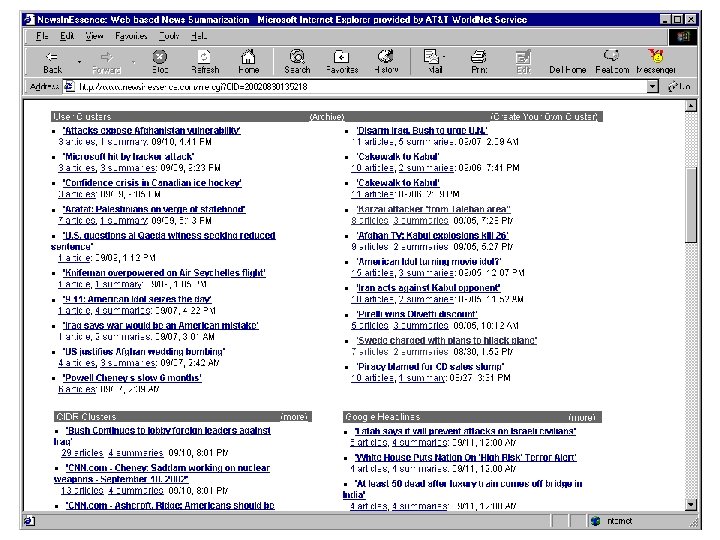The width and height of the screenshot is (720, 540).
Task: Open the Help menu
Action: tap(199, 36)
